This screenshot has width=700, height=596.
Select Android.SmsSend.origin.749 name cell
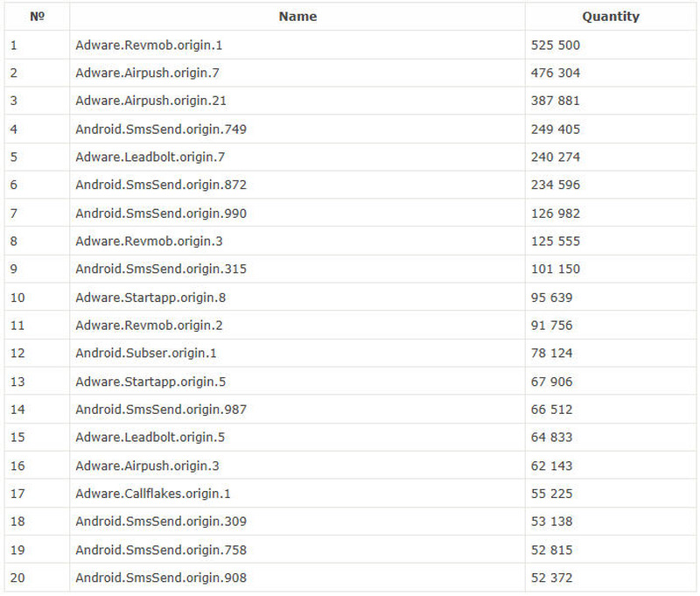point(161,130)
